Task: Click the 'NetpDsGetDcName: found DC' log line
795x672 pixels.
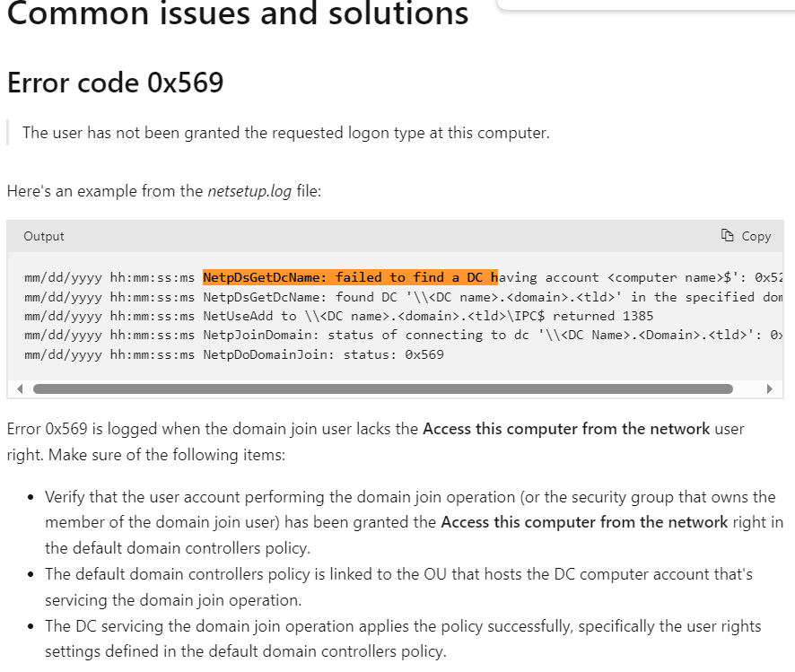Action: (404, 297)
